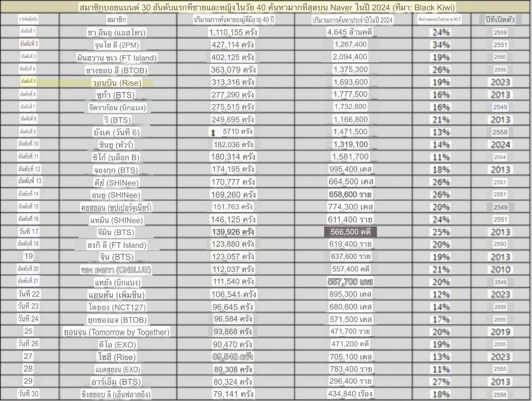Click the value '363,079 ครั้ง'

[233, 70]
